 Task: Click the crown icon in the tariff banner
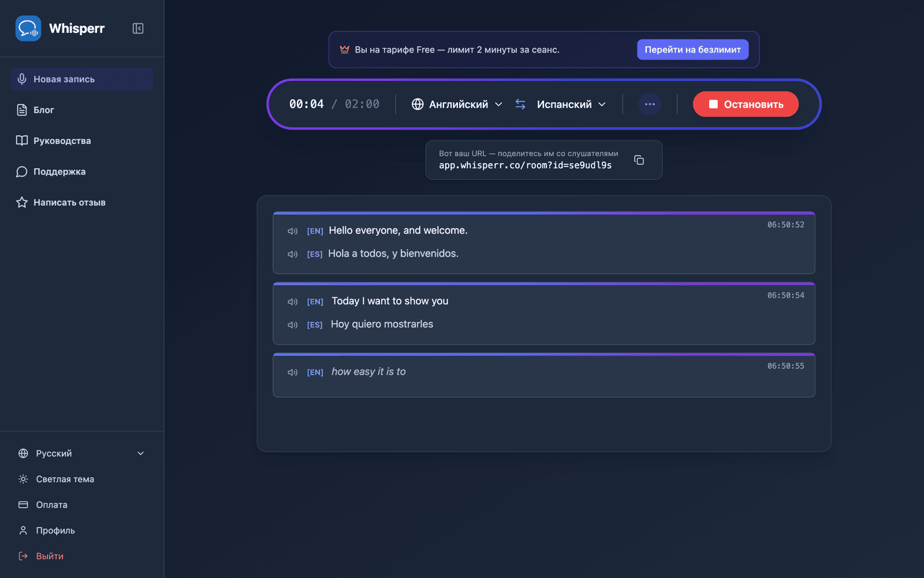345,50
